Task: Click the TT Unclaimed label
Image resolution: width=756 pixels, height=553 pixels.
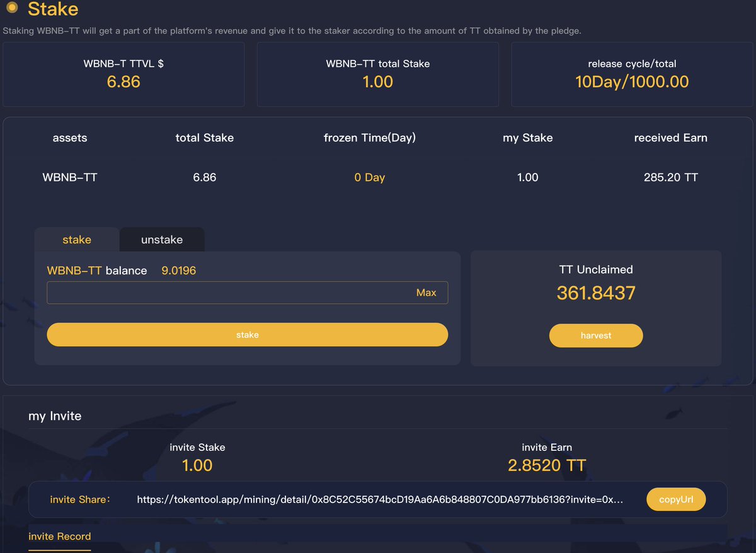Action: (x=596, y=269)
